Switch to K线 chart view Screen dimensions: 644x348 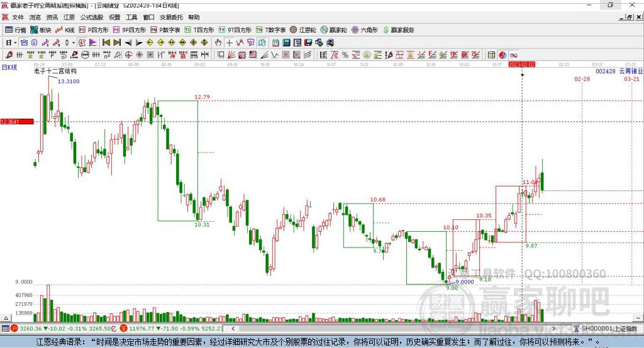pos(65,30)
